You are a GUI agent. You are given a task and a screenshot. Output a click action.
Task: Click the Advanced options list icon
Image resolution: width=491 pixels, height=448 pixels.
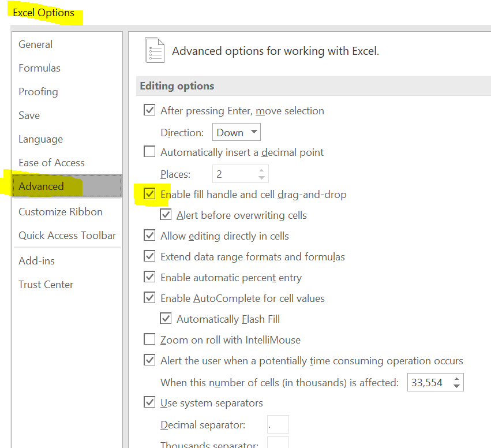tap(155, 50)
